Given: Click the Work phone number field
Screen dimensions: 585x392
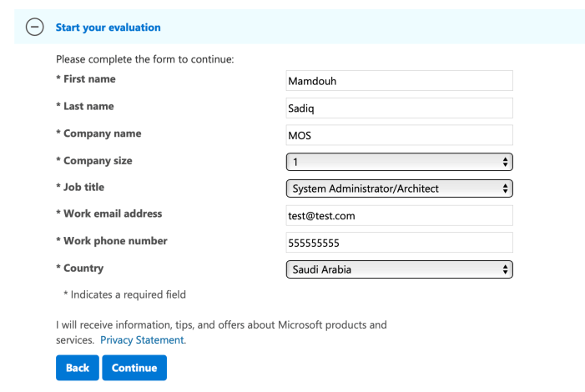Looking at the screenshot, I should click(x=399, y=243).
